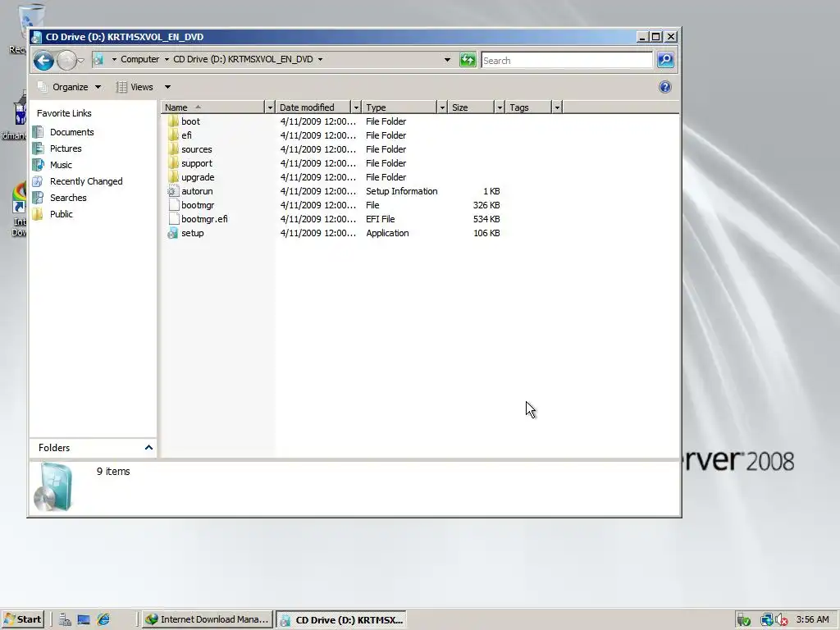Switch to Internet Download Manager taskbar item

point(208,619)
